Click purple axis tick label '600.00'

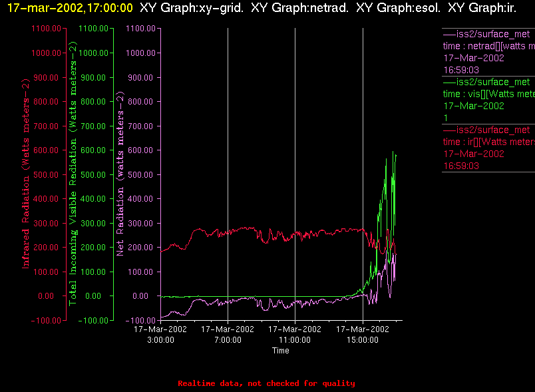point(140,150)
